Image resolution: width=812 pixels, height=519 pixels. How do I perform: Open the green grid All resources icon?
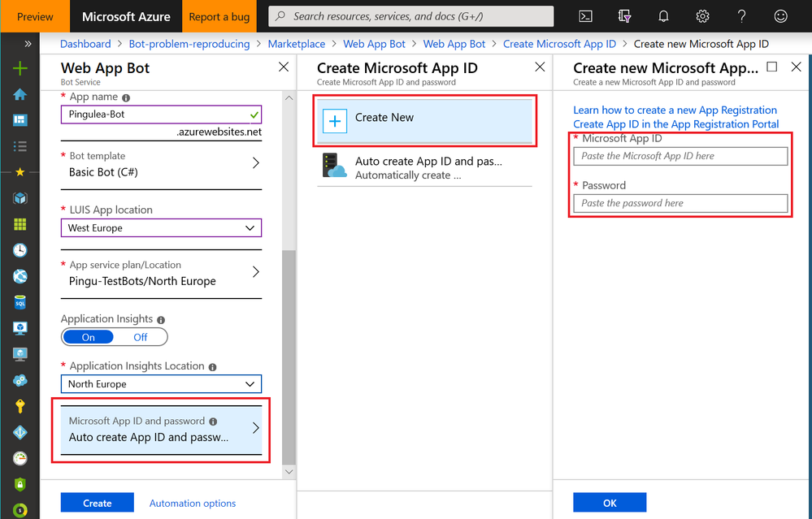20,224
